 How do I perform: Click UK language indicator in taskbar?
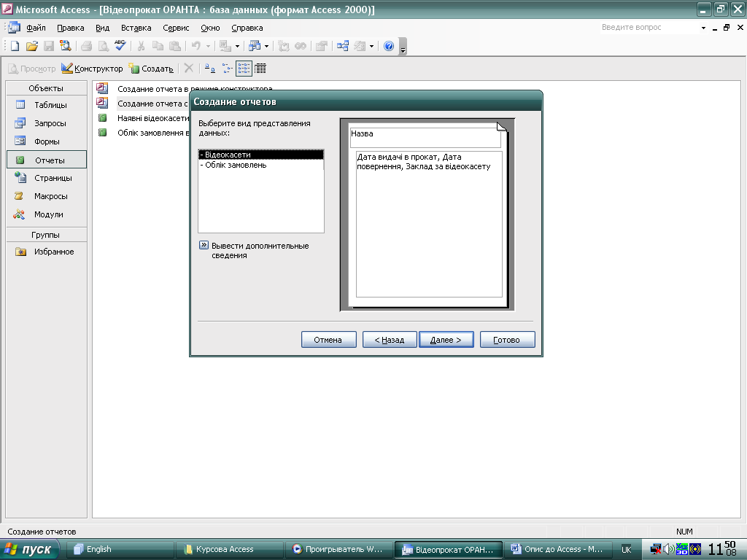627,550
